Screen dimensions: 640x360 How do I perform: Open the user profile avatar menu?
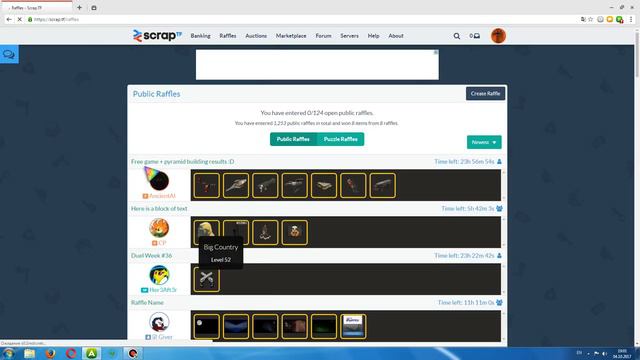point(498,36)
